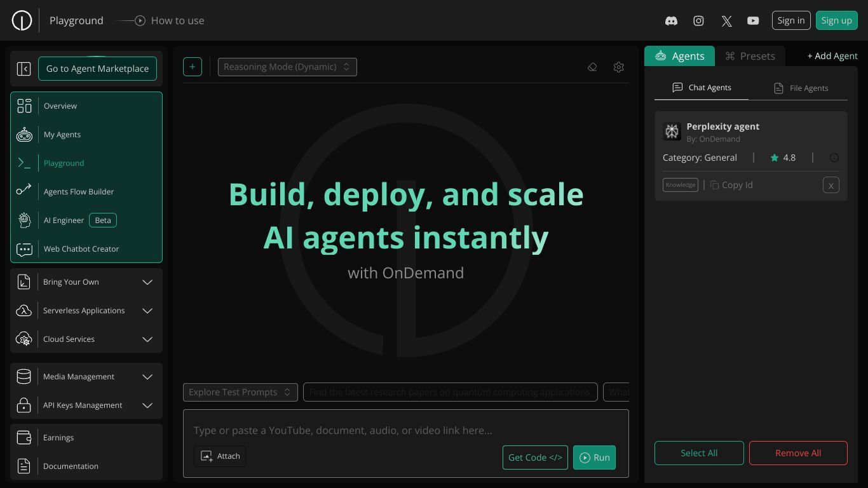Click the OnDemand logo icon

click(22, 20)
